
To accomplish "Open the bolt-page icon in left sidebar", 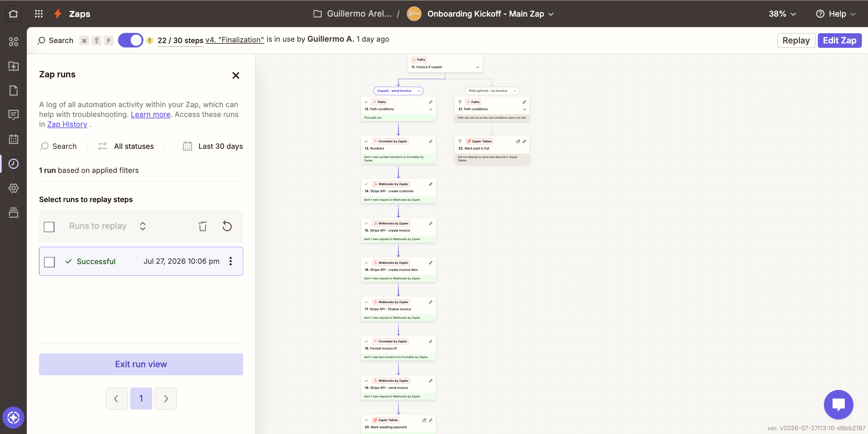I will tap(14, 66).
